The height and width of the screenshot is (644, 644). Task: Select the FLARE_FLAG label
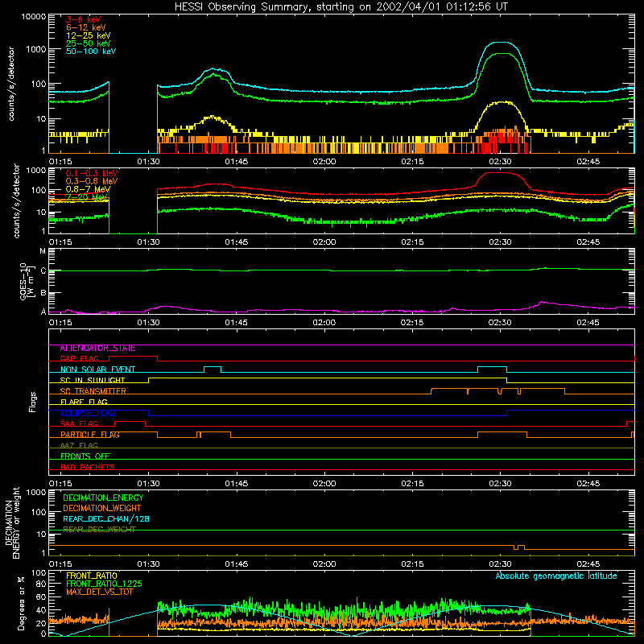84,402
